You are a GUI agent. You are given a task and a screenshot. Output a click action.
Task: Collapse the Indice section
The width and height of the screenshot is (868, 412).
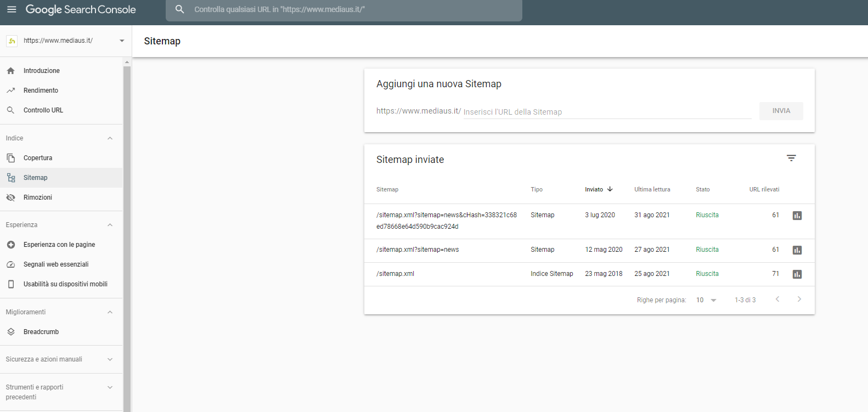point(110,138)
